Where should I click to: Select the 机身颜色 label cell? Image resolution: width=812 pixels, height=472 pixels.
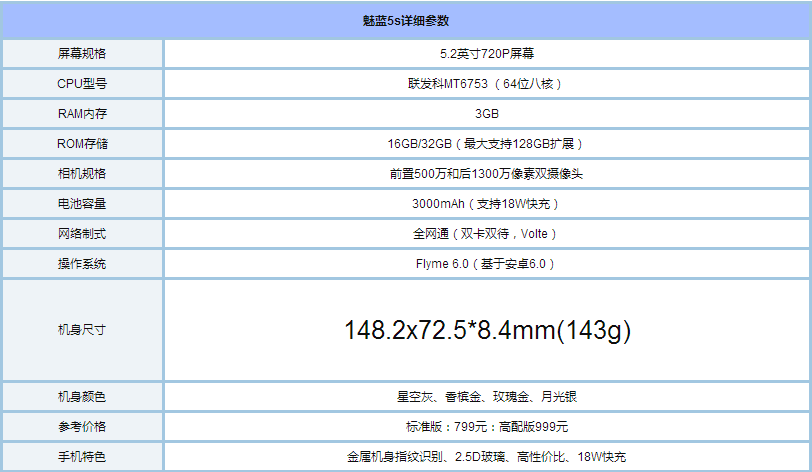click(82, 396)
